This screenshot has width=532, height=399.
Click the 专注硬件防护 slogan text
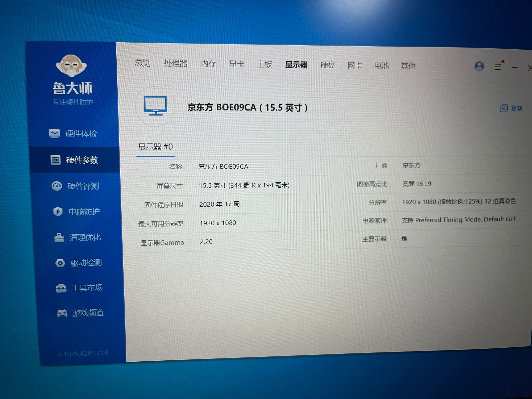pyautogui.click(x=73, y=102)
